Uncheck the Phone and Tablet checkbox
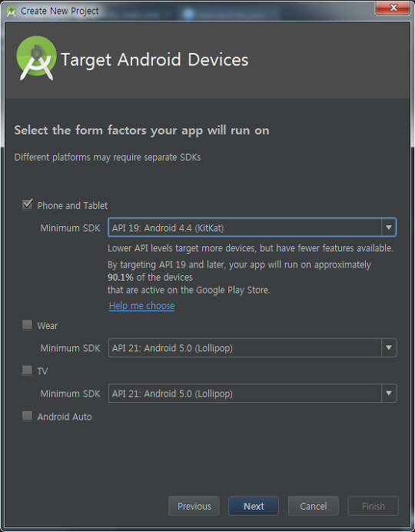Viewport: 415px width, 532px height. (x=28, y=204)
